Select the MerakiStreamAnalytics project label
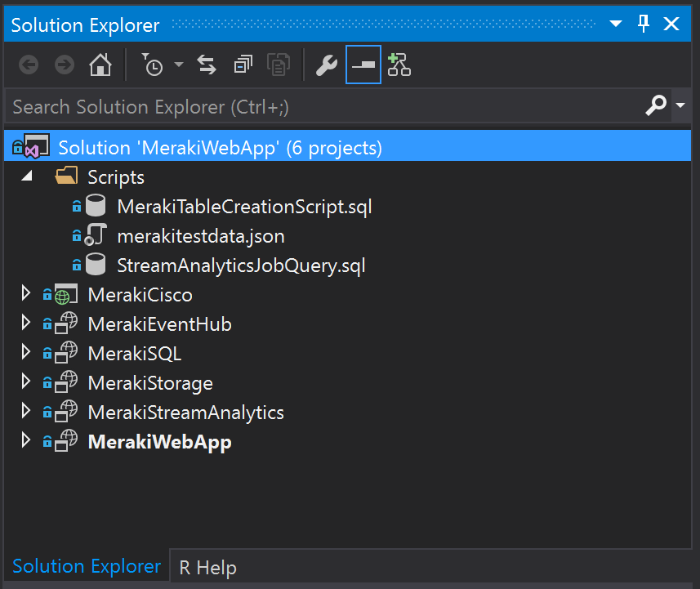The height and width of the screenshot is (589, 700). click(185, 413)
